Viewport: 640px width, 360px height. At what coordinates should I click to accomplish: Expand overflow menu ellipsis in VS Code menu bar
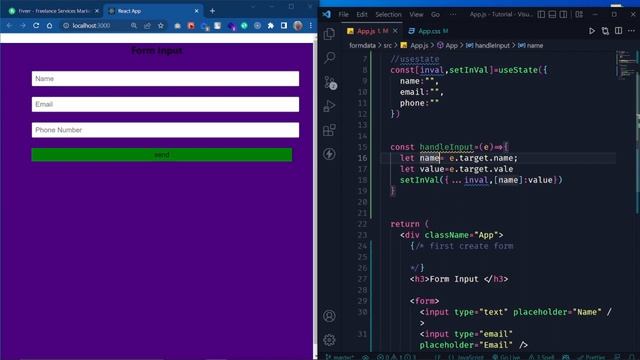(x=453, y=15)
